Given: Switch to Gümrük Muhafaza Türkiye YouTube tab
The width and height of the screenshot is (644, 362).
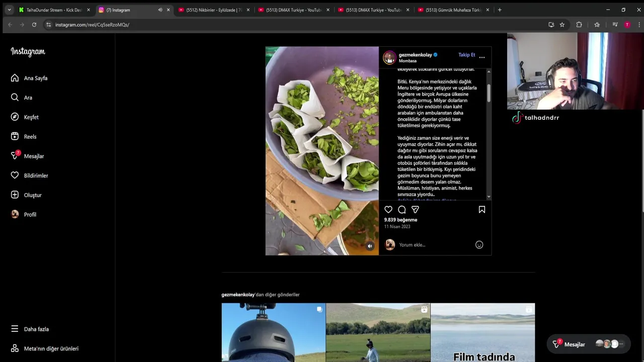Looking at the screenshot, I should coord(453,10).
